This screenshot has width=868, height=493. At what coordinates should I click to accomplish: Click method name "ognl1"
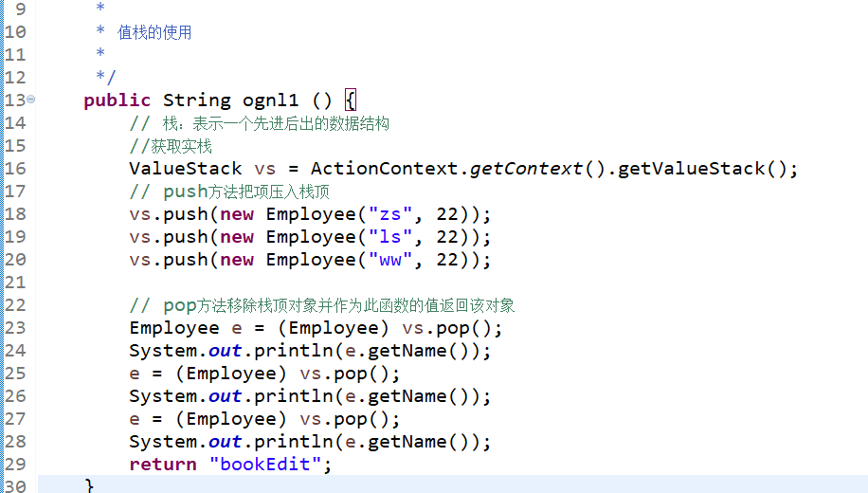270,100
